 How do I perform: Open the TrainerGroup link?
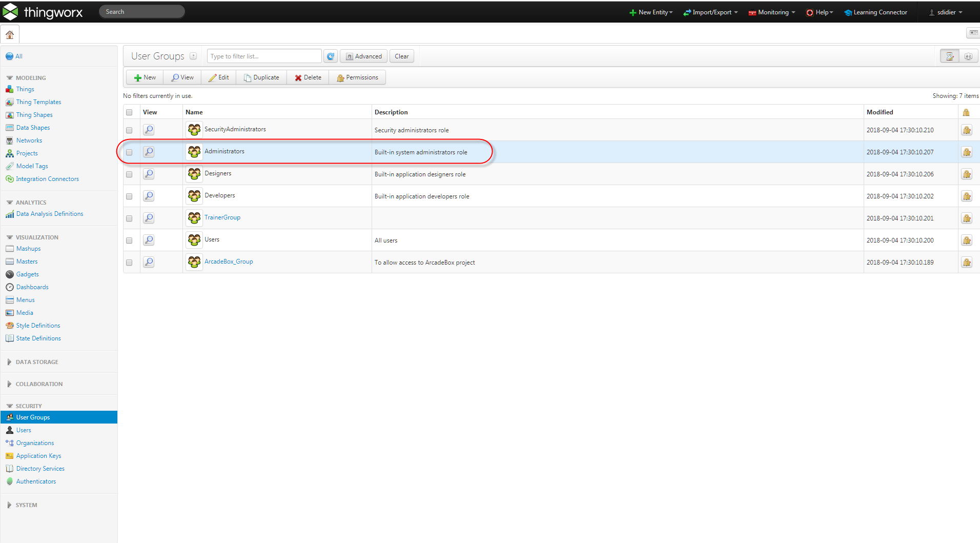[222, 217]
